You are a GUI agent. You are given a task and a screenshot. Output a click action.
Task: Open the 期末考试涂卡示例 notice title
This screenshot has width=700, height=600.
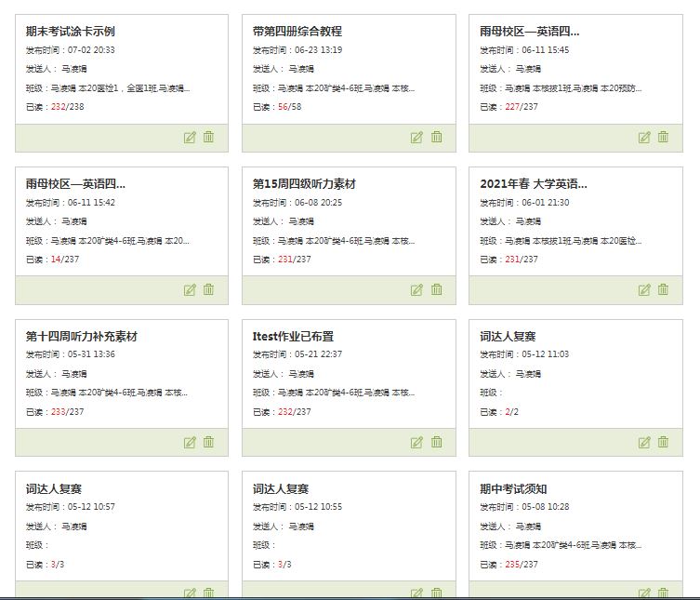pyautogui.click(x=71, y=32)
